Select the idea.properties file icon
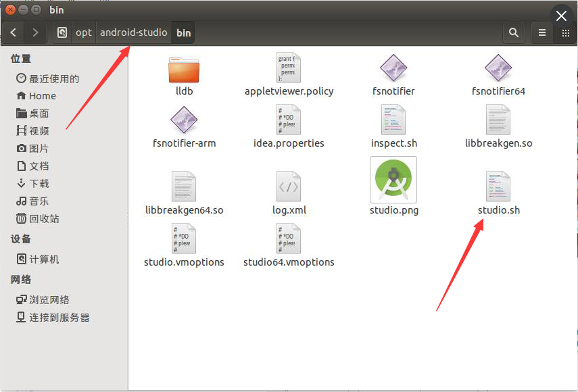This screenshot has height=392, width=578. coord(289,120)
